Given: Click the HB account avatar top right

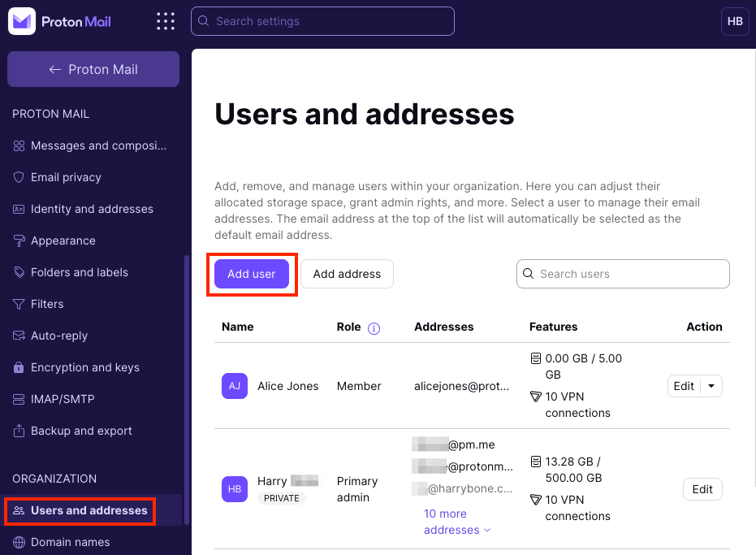Looking at the screenshot, I should coord(735,21).
